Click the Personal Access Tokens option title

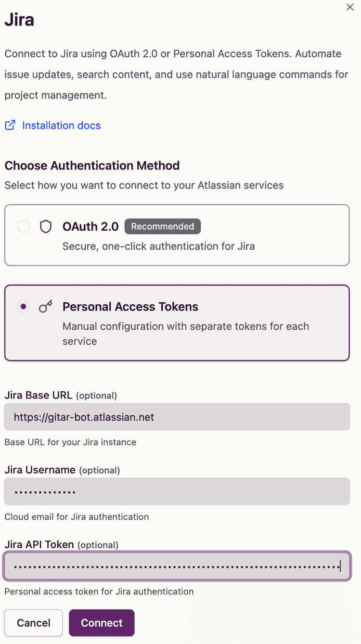point(130,307)
